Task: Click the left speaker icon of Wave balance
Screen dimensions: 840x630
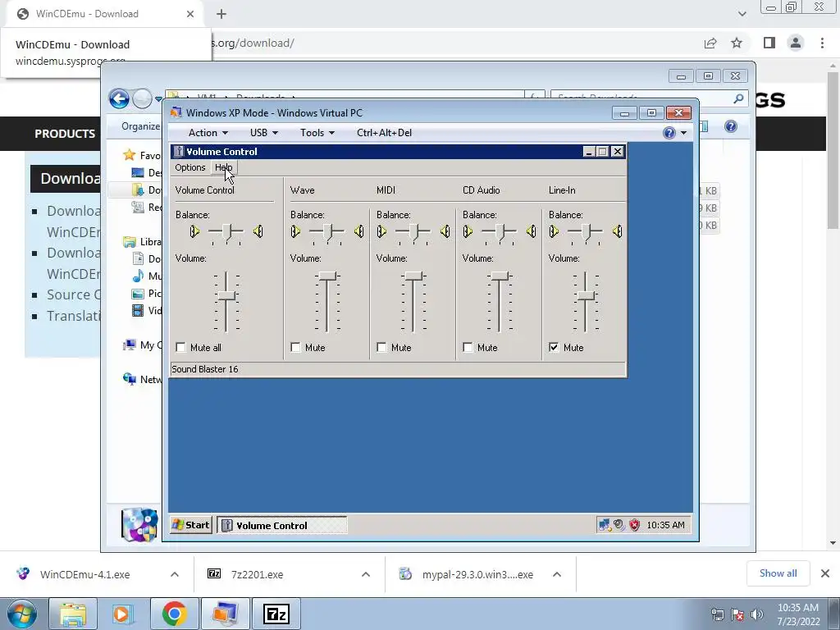Action: pos(295,231)
